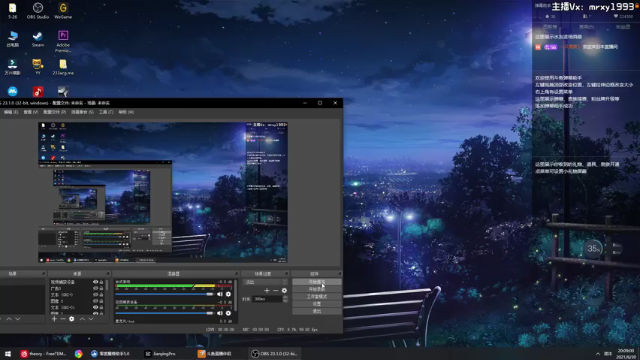Lock the 图像 source

(x=101, y=301)
